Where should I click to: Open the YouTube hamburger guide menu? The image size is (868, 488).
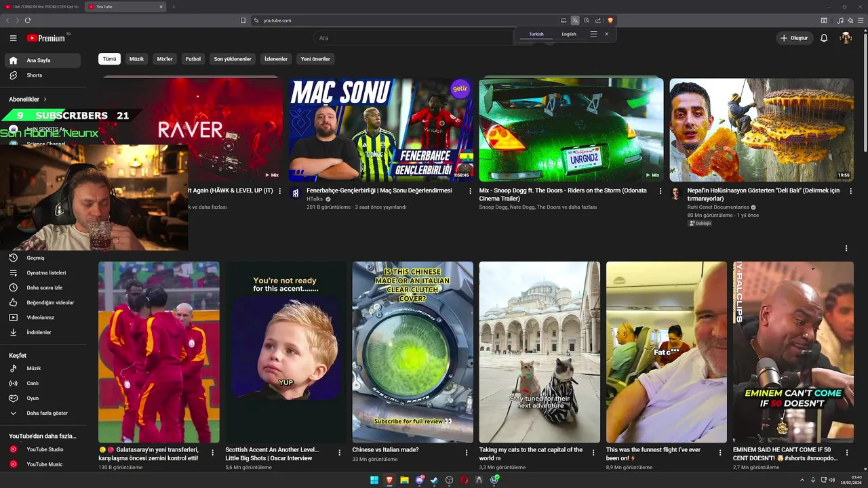click(x=13, y=38)
